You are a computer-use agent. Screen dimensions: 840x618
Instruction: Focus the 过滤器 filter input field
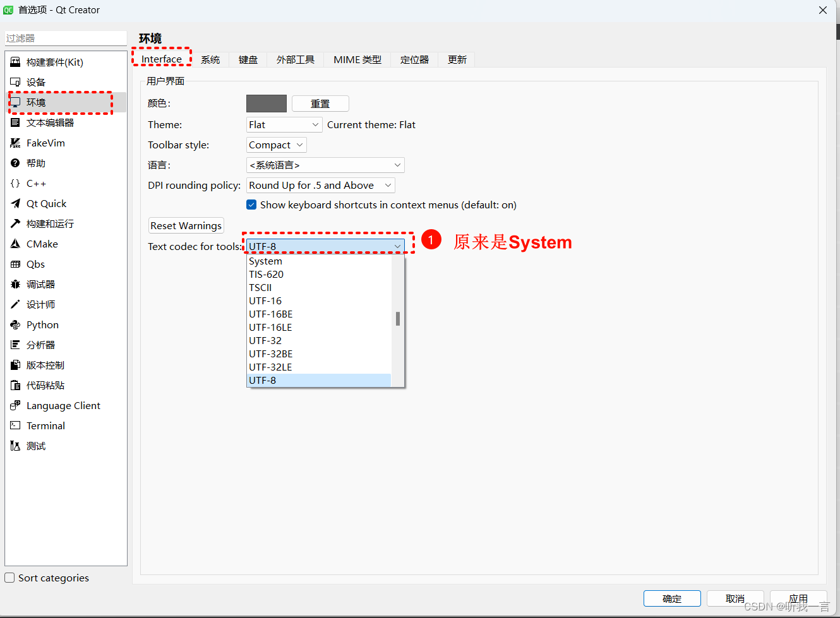[x=66, y=38]
